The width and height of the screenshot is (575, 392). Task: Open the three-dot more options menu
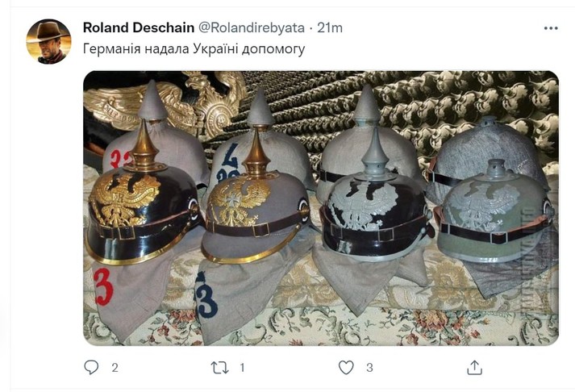551,28
